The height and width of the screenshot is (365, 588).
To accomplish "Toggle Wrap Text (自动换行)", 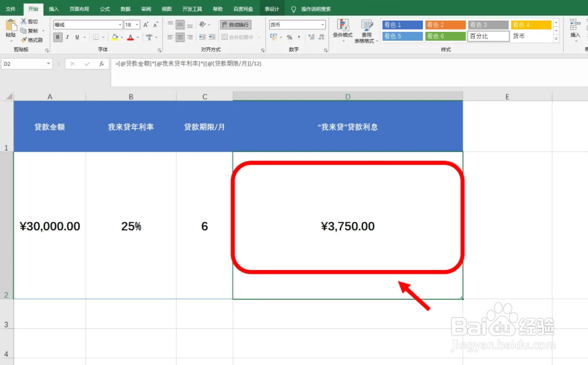I will (x=236, y=25).
